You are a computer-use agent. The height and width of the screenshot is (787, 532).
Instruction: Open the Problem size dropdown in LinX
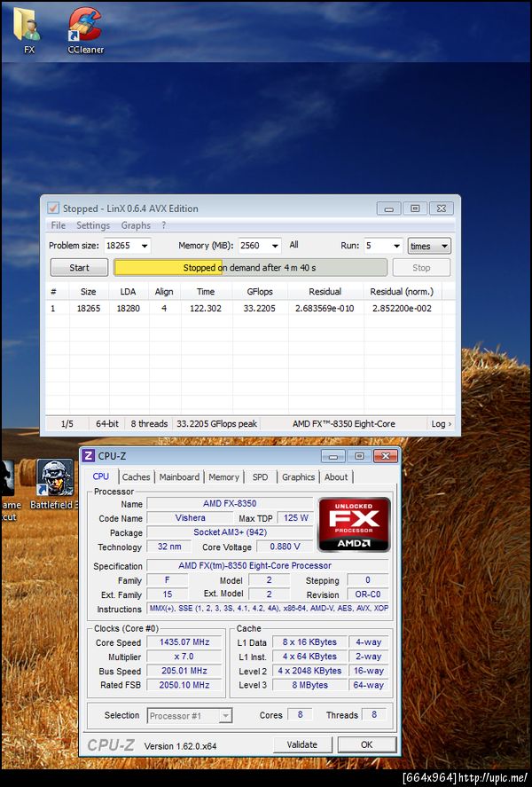145,246
